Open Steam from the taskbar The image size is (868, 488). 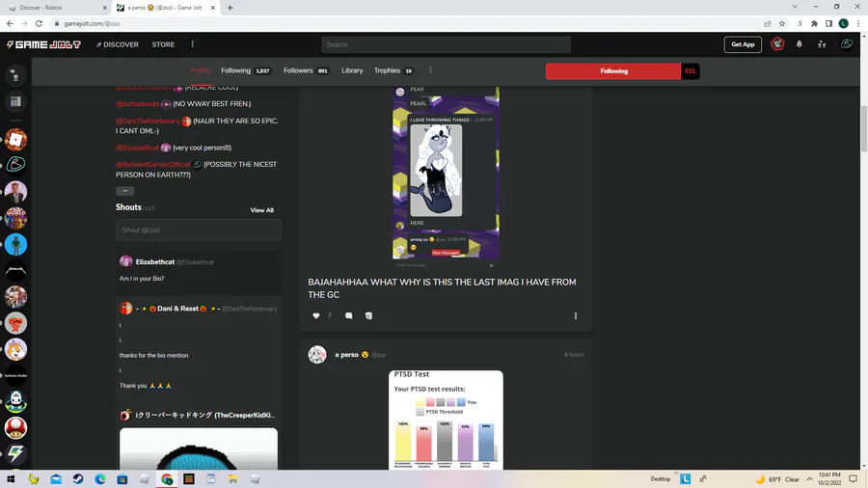[x=78, y=479]
